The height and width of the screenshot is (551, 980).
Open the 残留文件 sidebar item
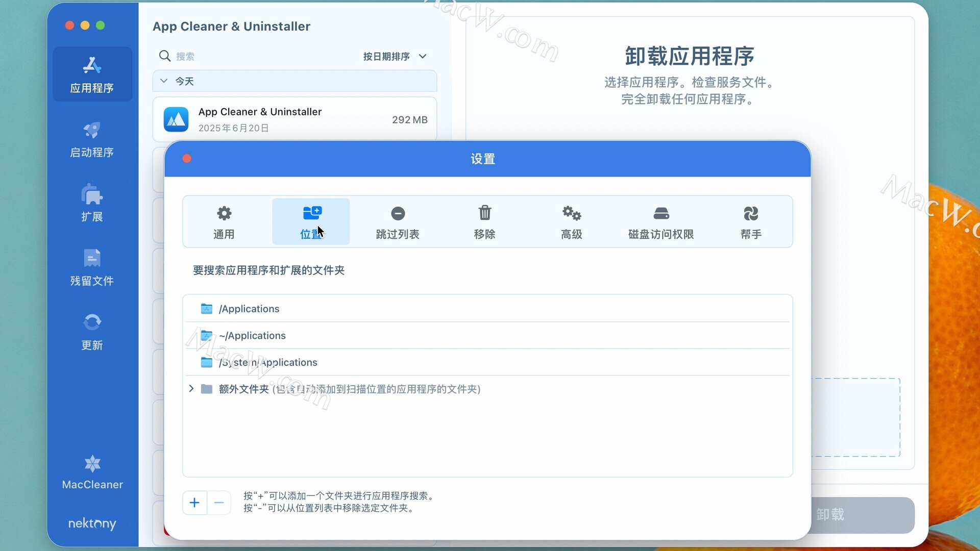pos(92,267)
